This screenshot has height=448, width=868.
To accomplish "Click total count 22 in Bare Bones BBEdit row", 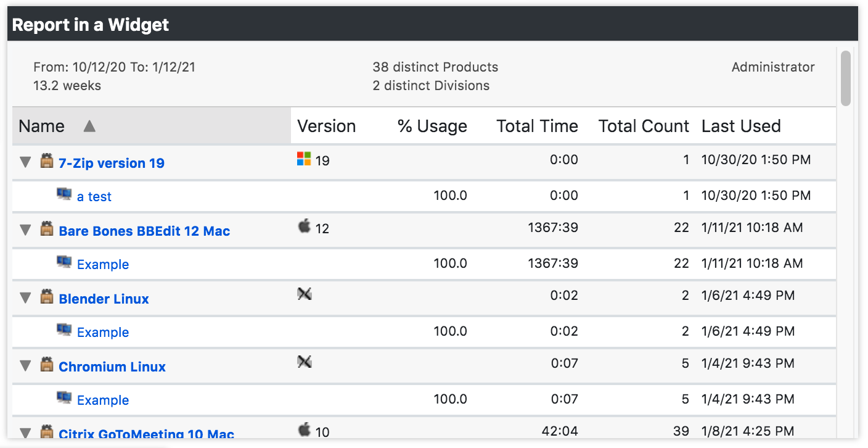I will pyautogui.click(x=681, y=228).
